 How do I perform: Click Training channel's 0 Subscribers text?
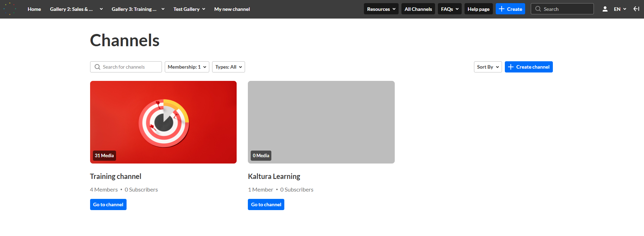(141, 189)
